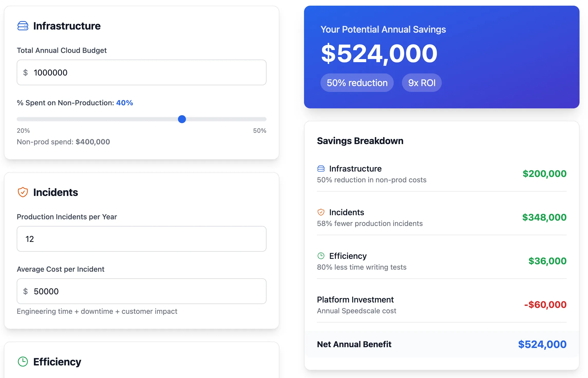
Task: Click Incidents shield icon in Savings Breakdown
Action: point(321,212)
